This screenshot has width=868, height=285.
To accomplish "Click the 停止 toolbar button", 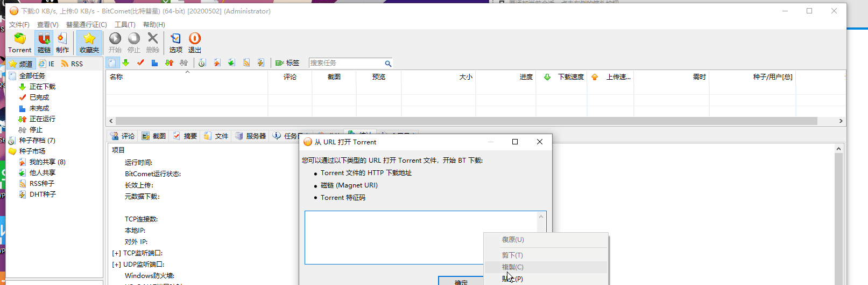I will pyautogui.click(x=134, y=43).
